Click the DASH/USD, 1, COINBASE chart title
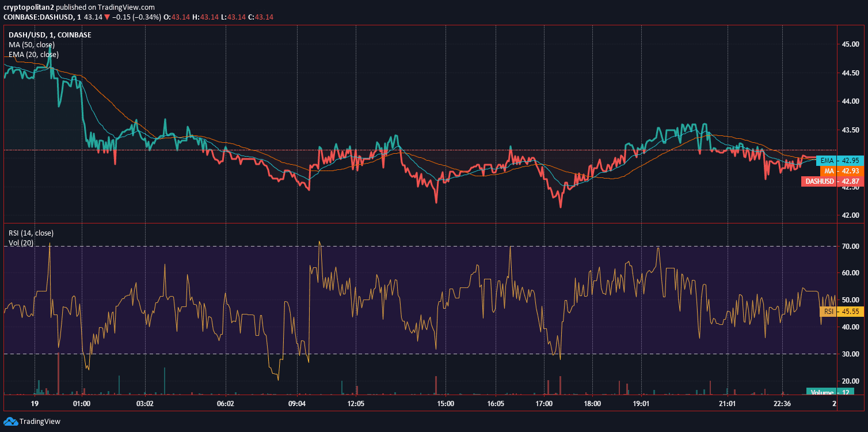This screenshot has width=868, height=432. pos(50,35)
